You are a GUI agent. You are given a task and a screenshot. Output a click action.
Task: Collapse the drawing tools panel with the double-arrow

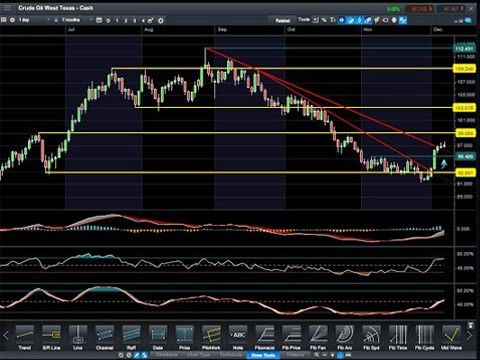coord(470,325)
